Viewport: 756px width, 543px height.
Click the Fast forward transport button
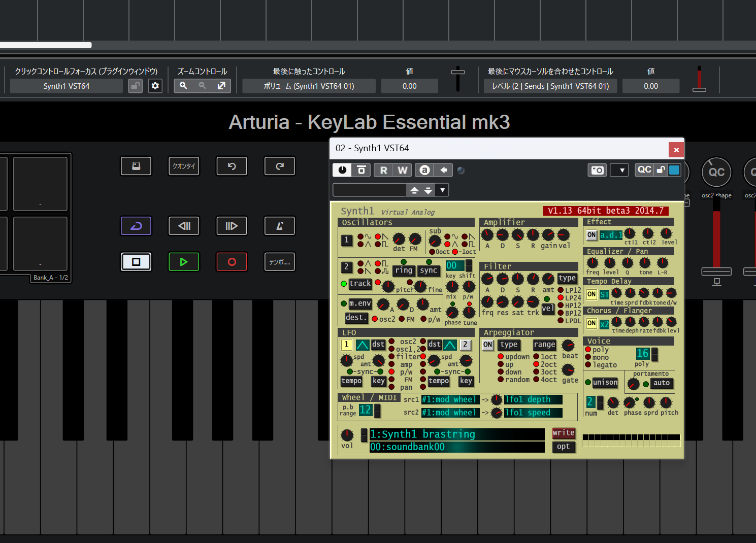click(x=232, y=226)
